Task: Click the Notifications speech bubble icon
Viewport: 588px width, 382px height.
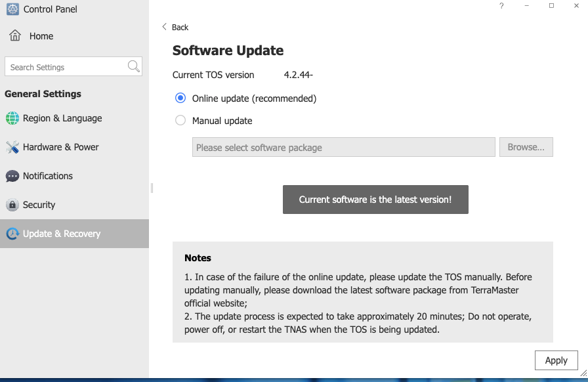Action: click(12, 176)
